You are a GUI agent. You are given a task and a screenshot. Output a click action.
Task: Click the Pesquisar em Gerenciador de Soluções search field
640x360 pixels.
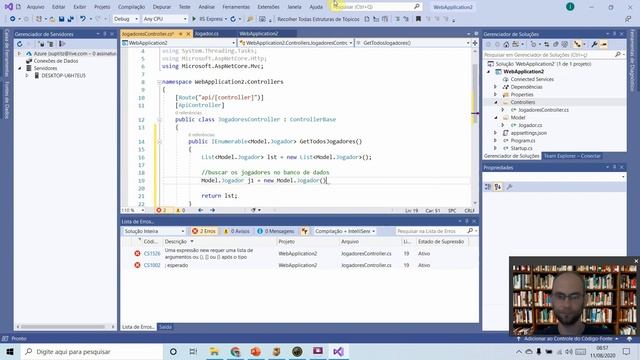[x=554, y=54]
